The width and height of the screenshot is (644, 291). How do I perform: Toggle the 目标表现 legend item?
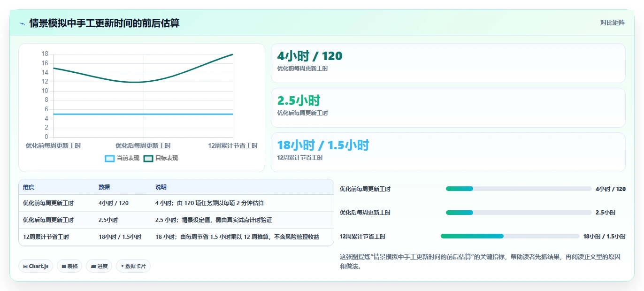coord(161,158)
